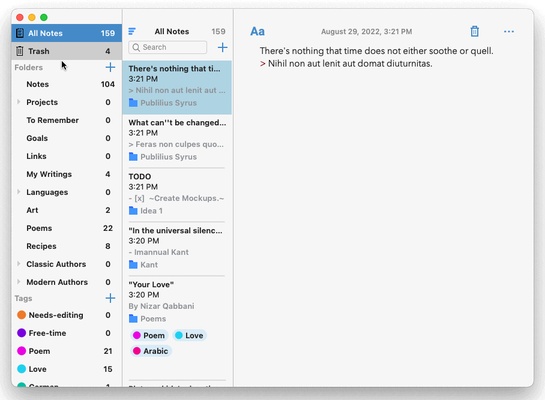Click the '- Imannual Kant' preview text
Image resolution: width=545 pixels, height=400 pixels.
click(x=158, y=252)
